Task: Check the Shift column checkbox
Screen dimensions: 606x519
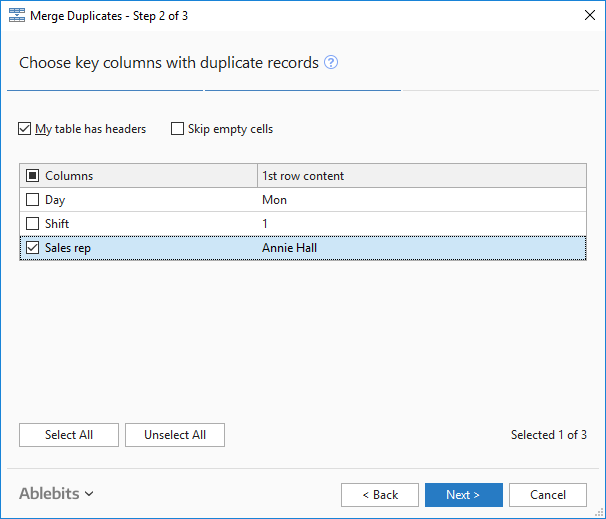Action: pos(32,223)
